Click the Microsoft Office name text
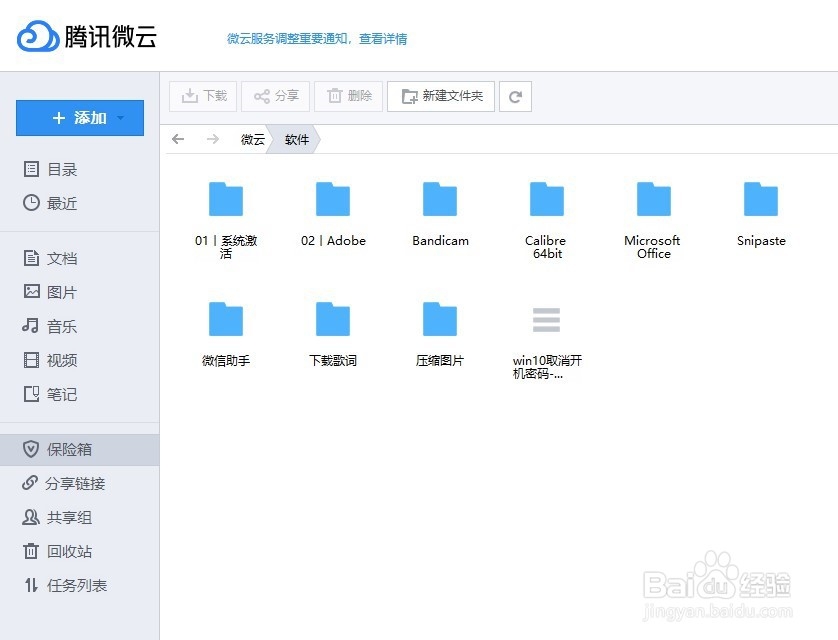Viewport: 838px width, 640px height. pos(653,247)
